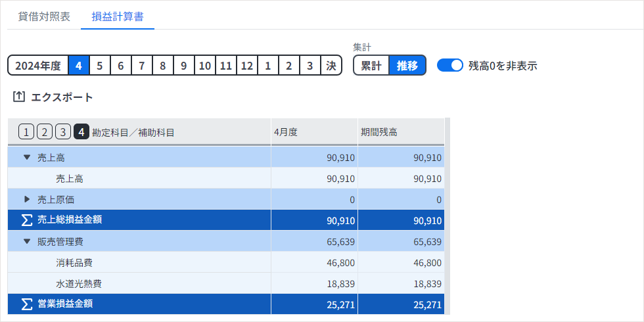Expand the 売上原価 category row
Viewport: 644px width, 322px height.
click(x=27, y=199)
